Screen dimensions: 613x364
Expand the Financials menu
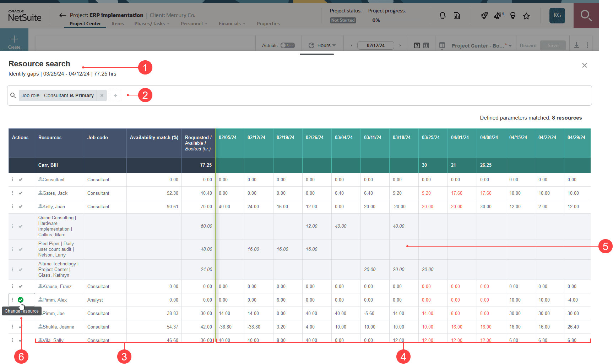(x=232, y=24)
